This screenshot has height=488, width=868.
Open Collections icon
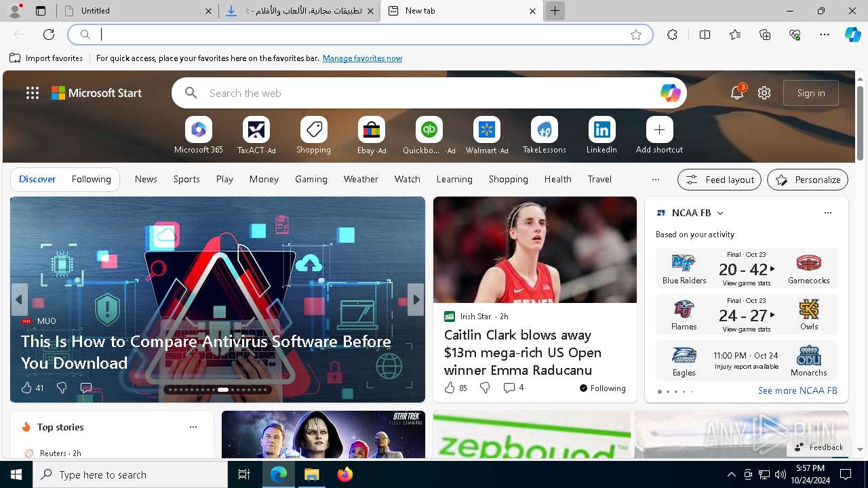pos(765,35)
